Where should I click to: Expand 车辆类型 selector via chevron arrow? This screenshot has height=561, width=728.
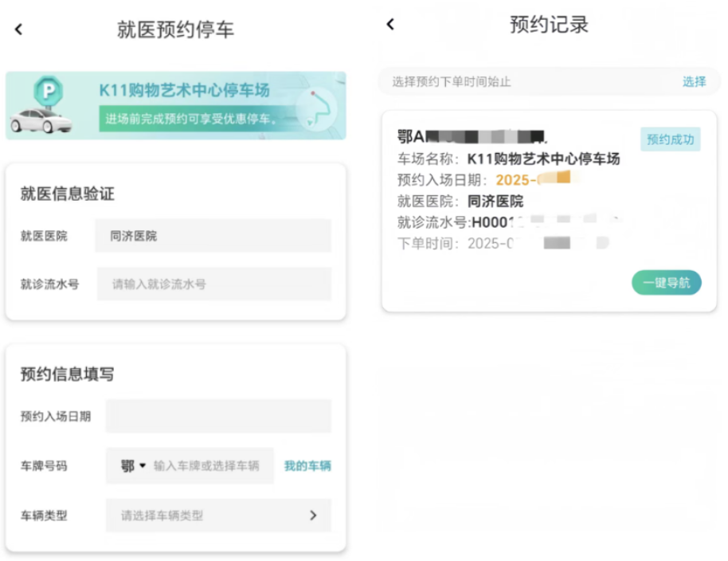pyautogui.click(x=313, y=516)
